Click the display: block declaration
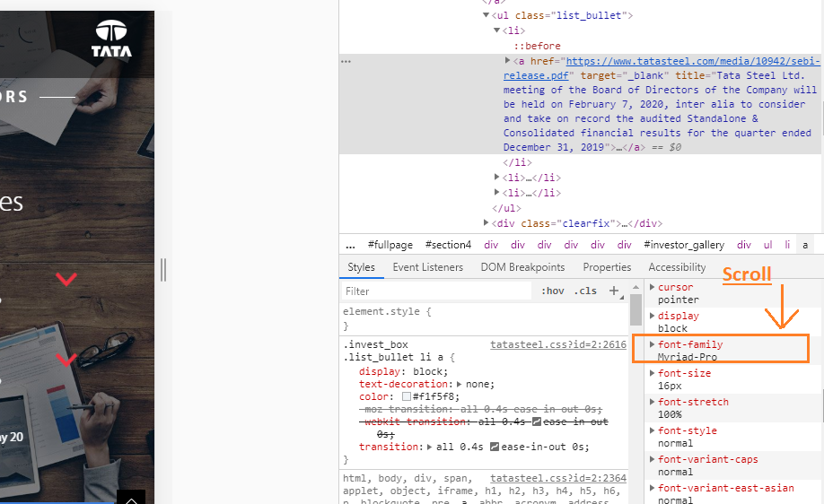 [404, 371]
